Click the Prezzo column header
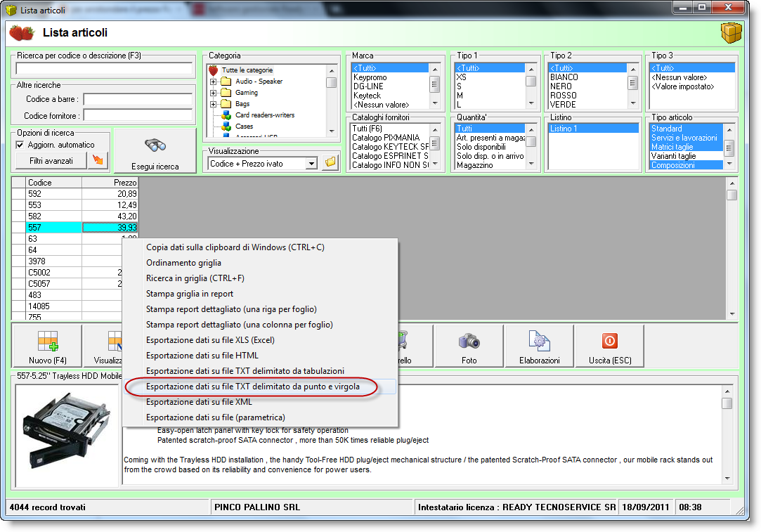 point(110,183)
